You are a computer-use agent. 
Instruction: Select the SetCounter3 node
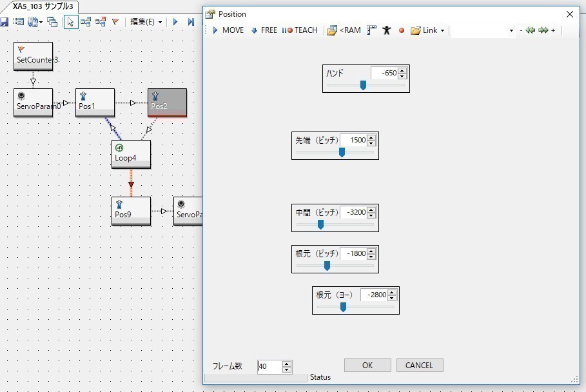34,56
